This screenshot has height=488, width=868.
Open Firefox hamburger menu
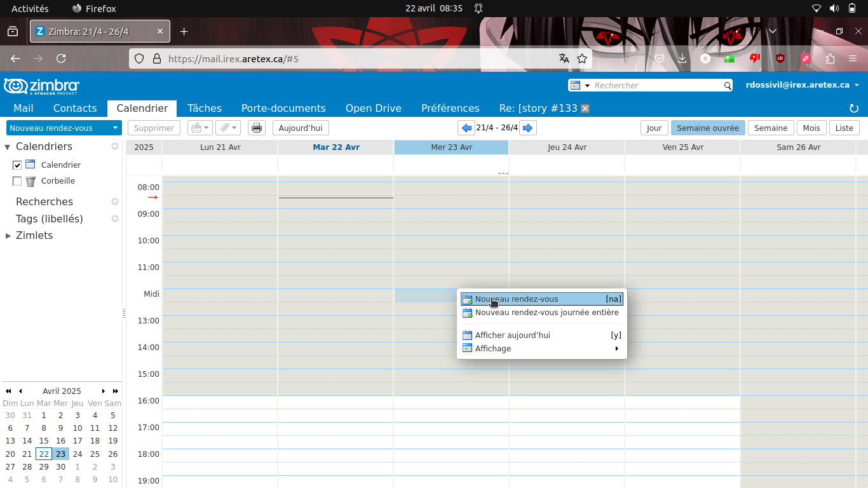(853, 58)
